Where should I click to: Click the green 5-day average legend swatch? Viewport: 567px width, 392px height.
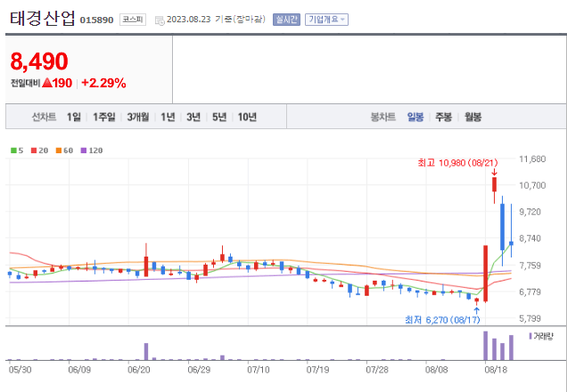[13, 151]
